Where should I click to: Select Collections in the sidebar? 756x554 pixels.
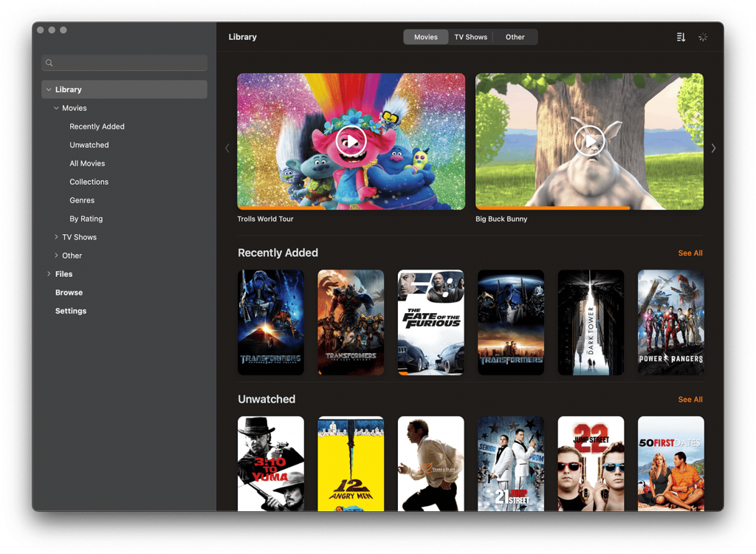tap(89, 182)
